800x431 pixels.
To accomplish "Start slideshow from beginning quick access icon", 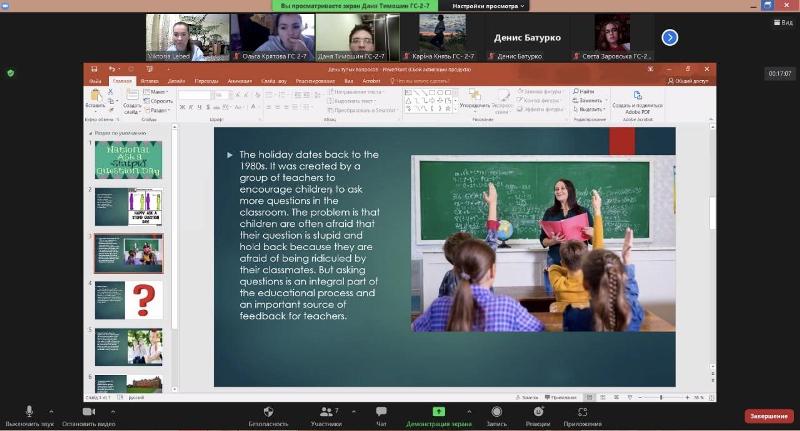I will coord(149,69).
